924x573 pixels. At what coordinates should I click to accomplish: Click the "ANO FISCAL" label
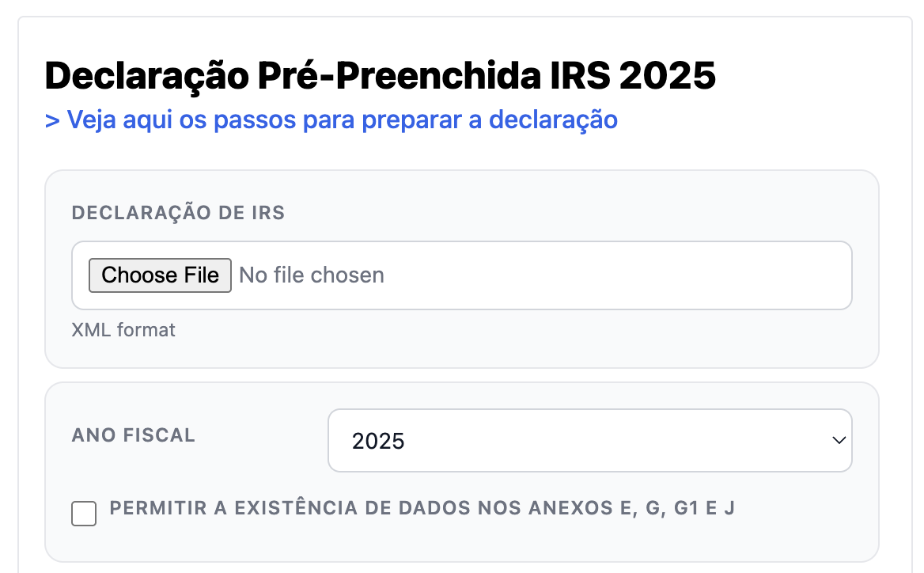coord(133,435)
